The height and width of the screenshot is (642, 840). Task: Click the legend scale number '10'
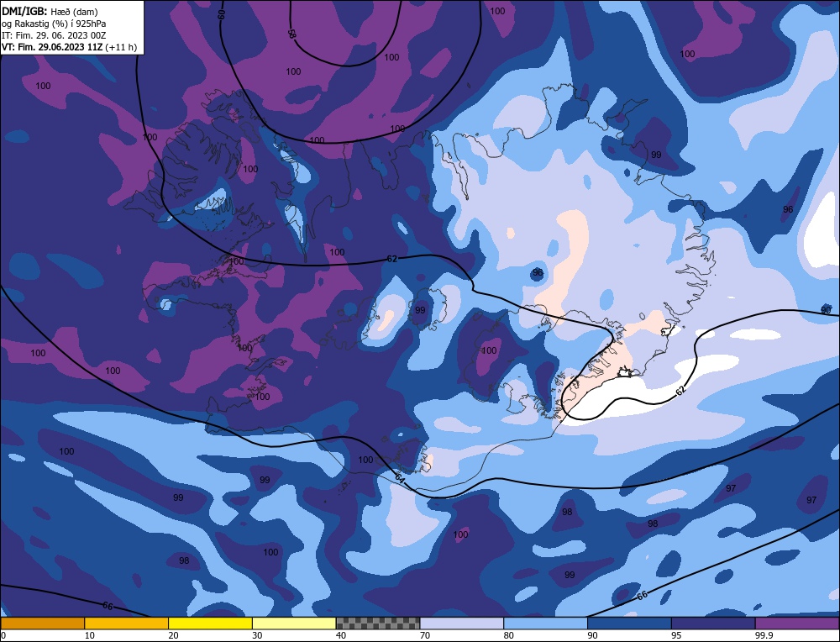[x=89, y=635]
